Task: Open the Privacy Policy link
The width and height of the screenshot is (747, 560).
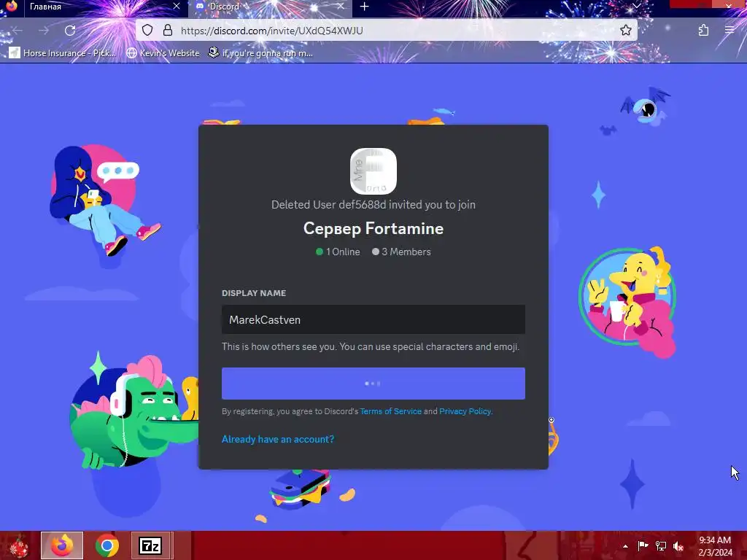Action: [465, 411]
